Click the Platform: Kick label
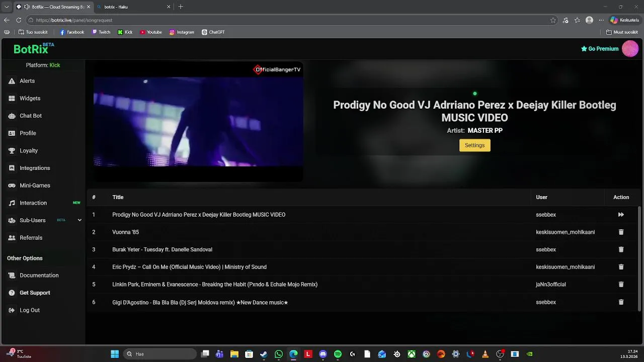Image resolution: width=644 pixels, height=362 pixels. tap(43, 65)
